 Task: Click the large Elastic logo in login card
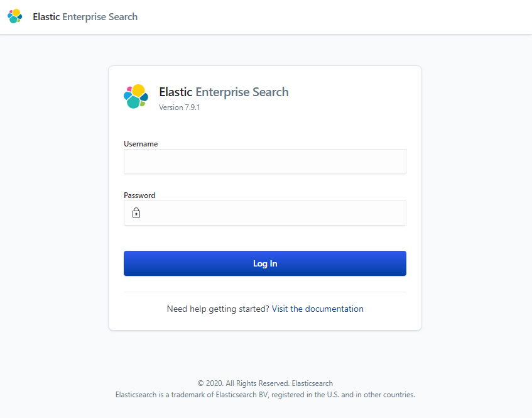pyautogui.click(x=136, y=96)
